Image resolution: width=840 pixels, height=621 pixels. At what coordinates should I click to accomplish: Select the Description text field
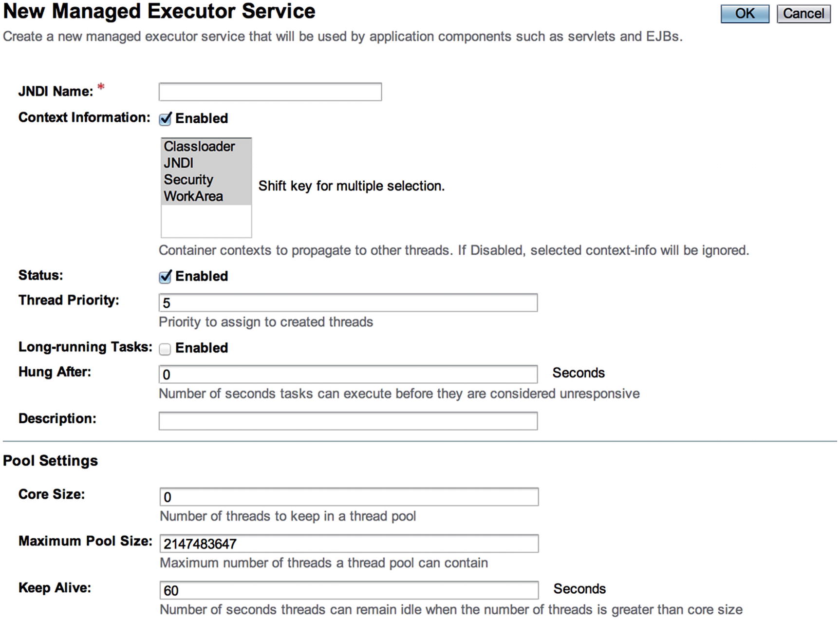pyautogui.click(x=348, y=421)
